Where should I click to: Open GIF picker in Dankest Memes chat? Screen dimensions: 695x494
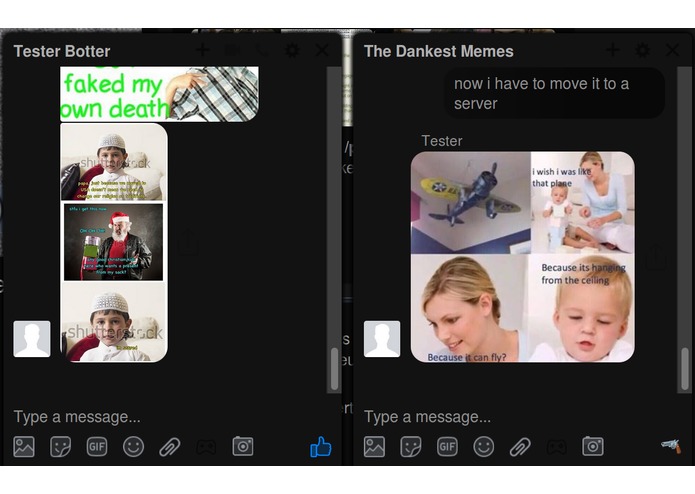tap(447, 447)
